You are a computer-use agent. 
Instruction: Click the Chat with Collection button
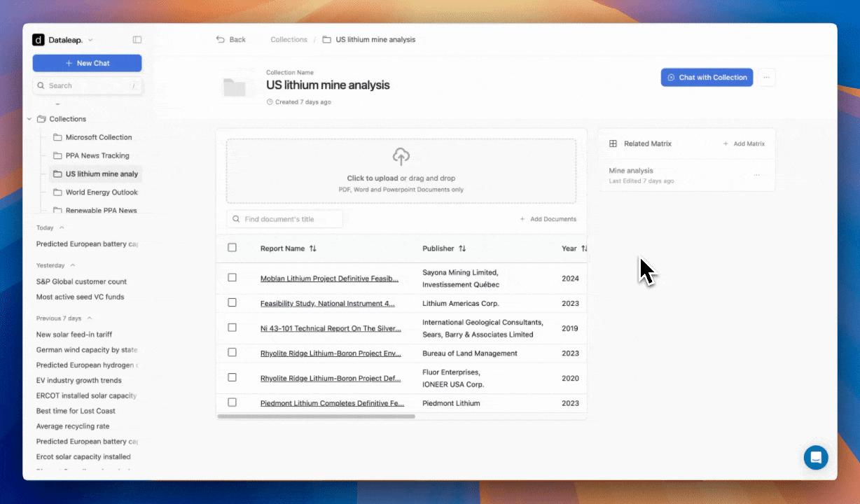click(707, 78)
